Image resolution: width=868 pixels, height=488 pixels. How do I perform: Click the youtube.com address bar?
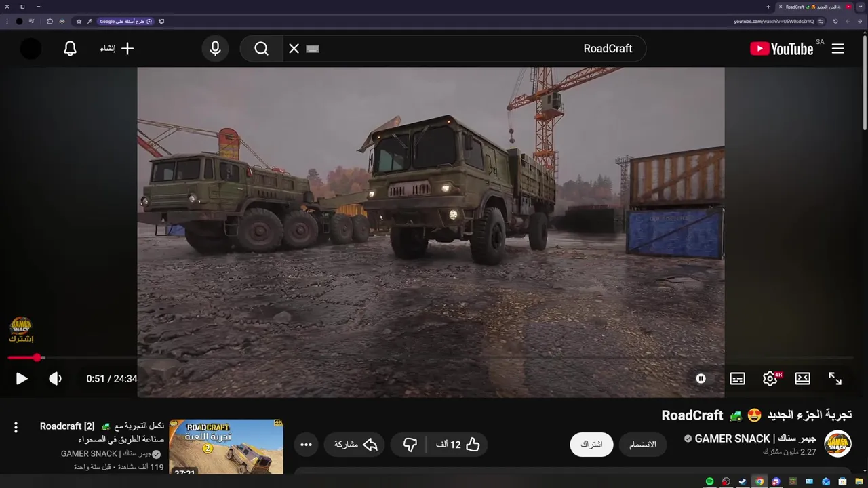click(x=448, y=21)
